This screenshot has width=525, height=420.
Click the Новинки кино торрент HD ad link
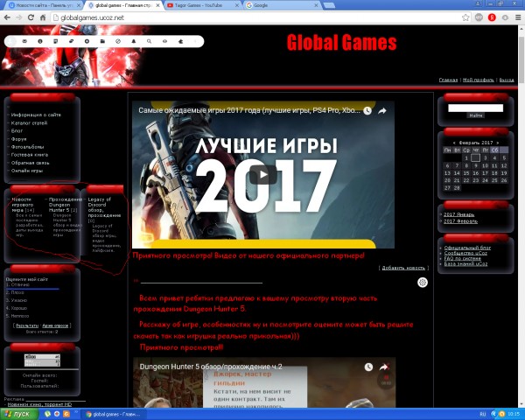click(39, 404)
